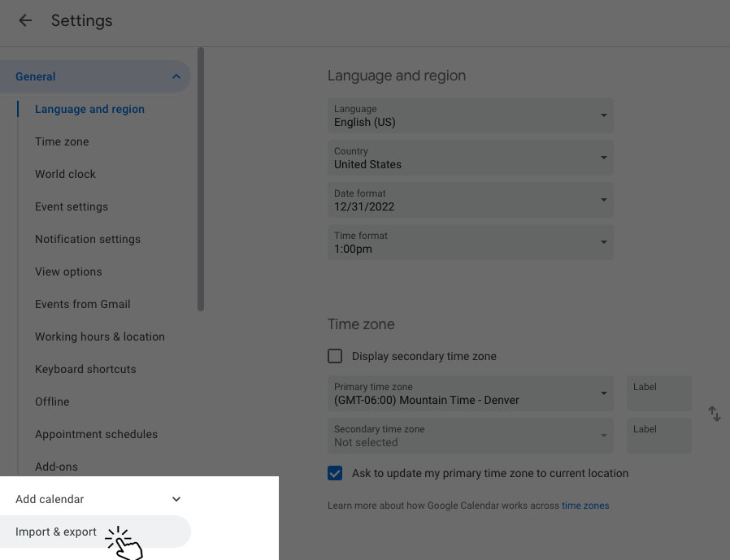Select Working hours & location
730x560 pixels.
100,336
